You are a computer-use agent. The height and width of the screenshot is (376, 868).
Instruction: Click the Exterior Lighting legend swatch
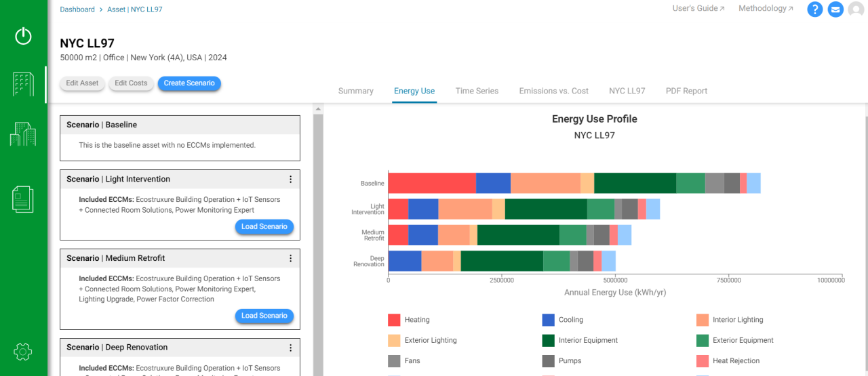(x=394, y=340)
